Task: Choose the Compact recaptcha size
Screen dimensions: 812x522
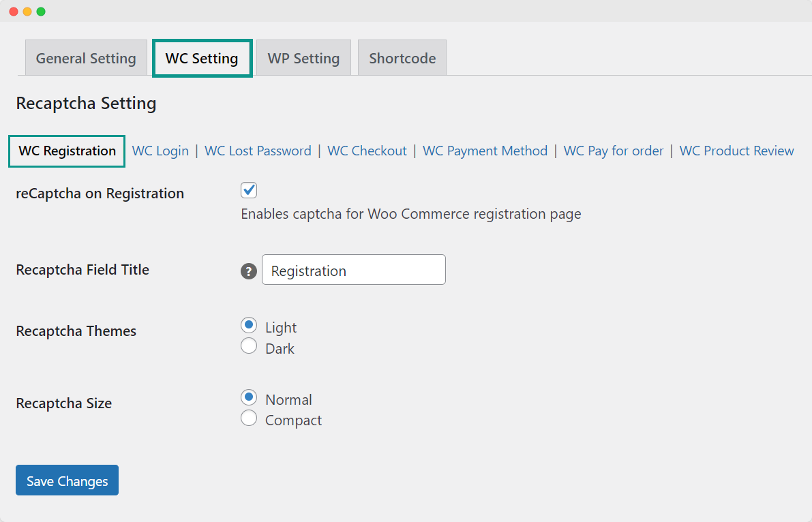Action: click(249, 418)
